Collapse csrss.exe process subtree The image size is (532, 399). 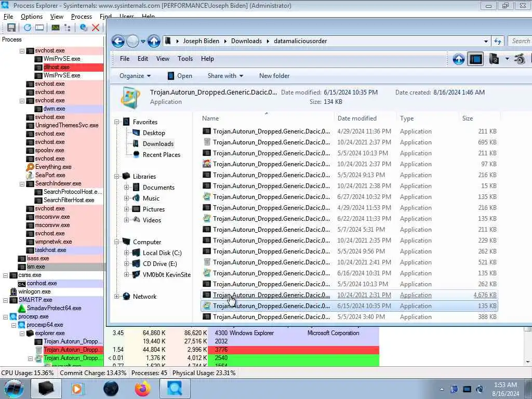pos(5,275)
